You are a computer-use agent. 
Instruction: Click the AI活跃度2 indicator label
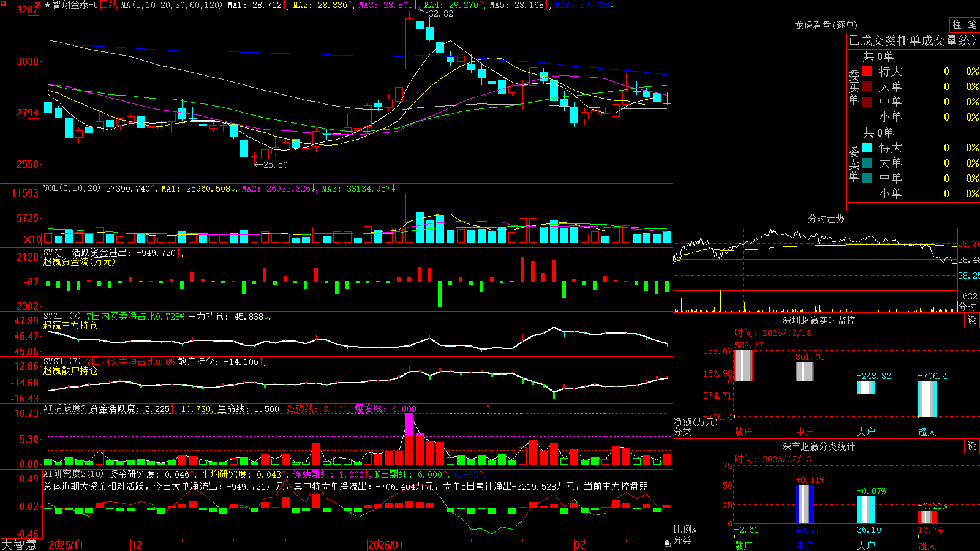pyautogui.click(x=65, y=408)
